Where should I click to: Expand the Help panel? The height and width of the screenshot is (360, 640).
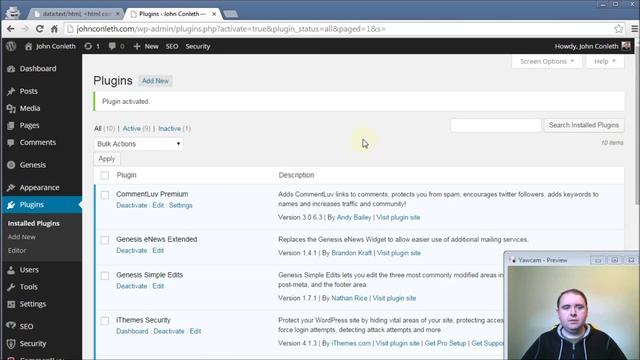pos(605,61)
